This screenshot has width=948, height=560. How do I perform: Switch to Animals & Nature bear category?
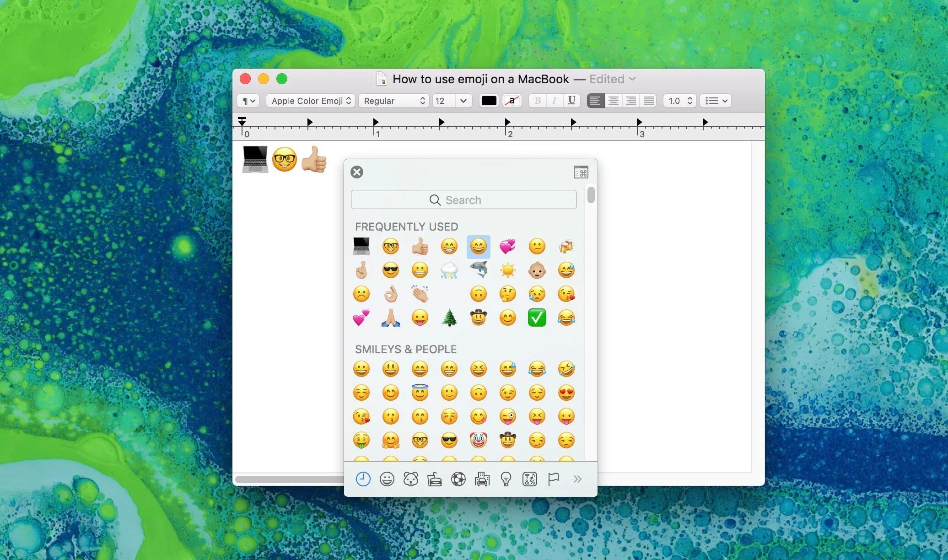[x=410, y=479]
